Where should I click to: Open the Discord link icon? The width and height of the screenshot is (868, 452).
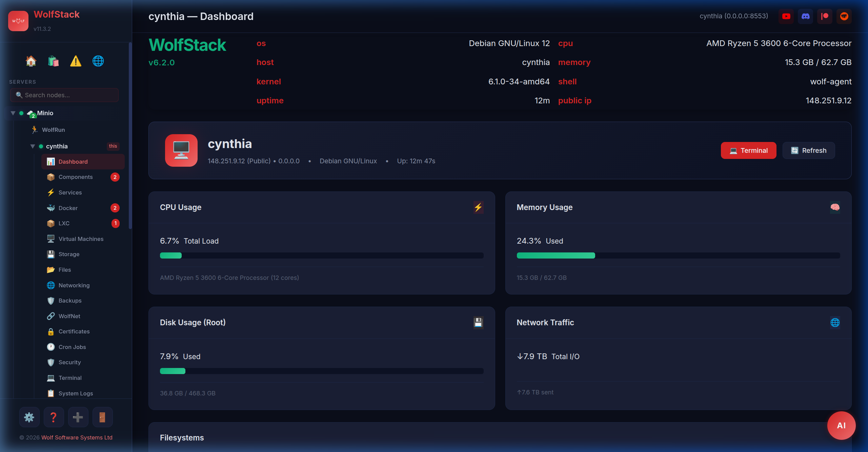point(805,16)
